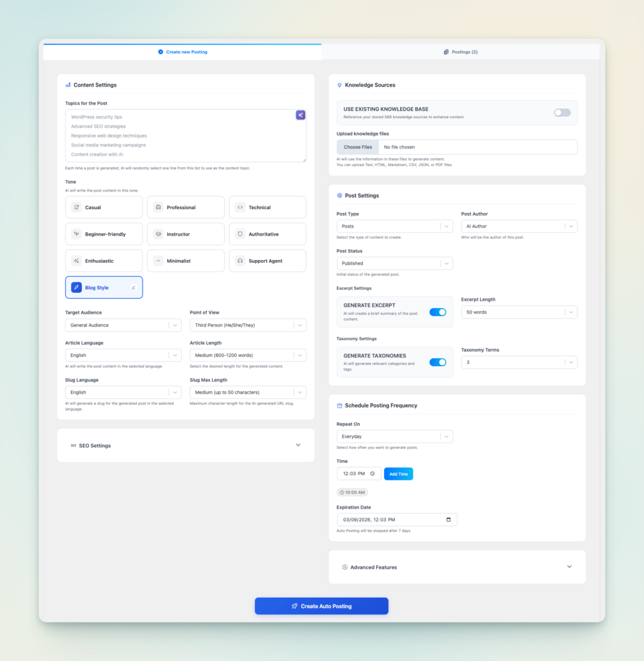Choose the Support Agent headset icon
This screenshot has width=644, height=661.
pos(240,261)
